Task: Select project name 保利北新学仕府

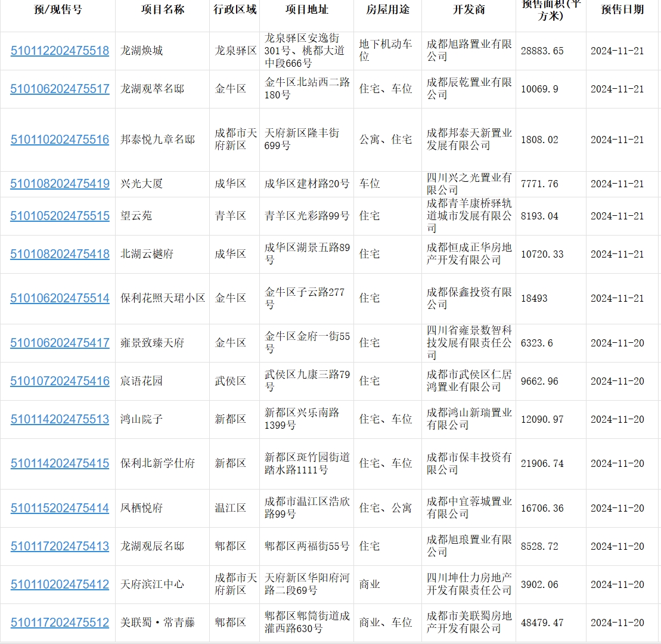Action: (x=158, y=463)
